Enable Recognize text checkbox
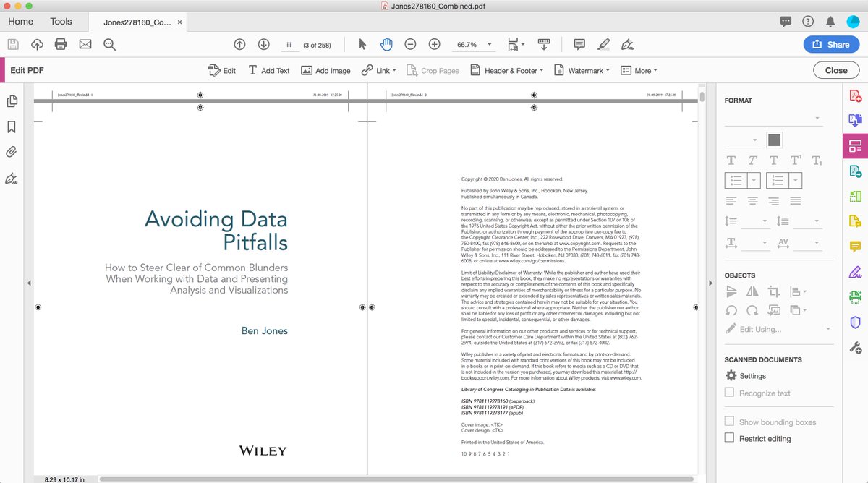The height and width of the screenshot is (483, 868). [x=729, y=393]
